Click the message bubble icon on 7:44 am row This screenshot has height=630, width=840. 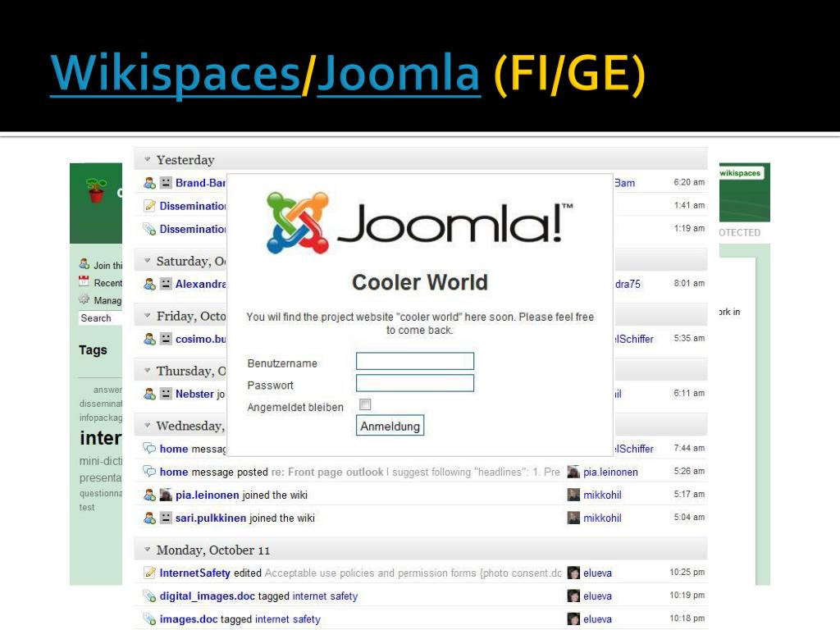[x=149, y=449]
